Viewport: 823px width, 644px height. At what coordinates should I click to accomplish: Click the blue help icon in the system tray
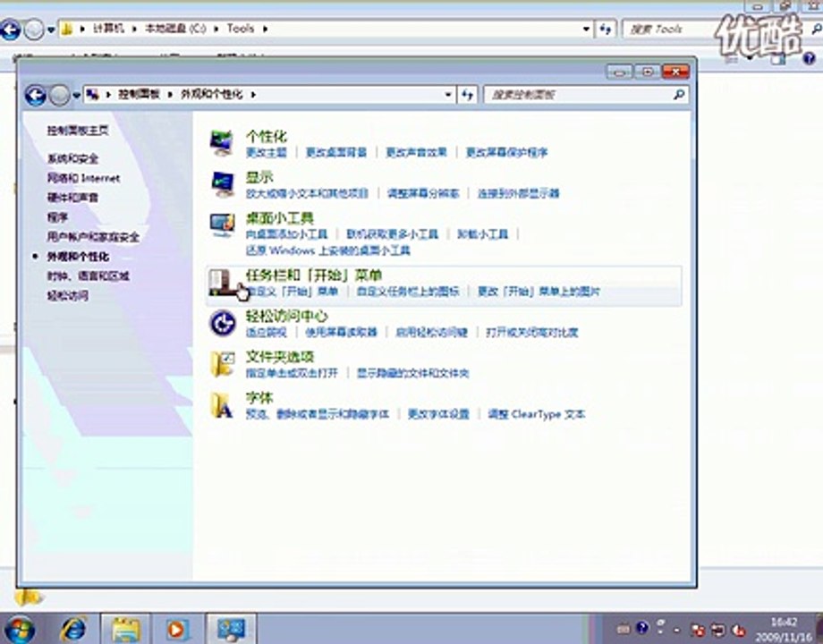click(x=642, y=628)
